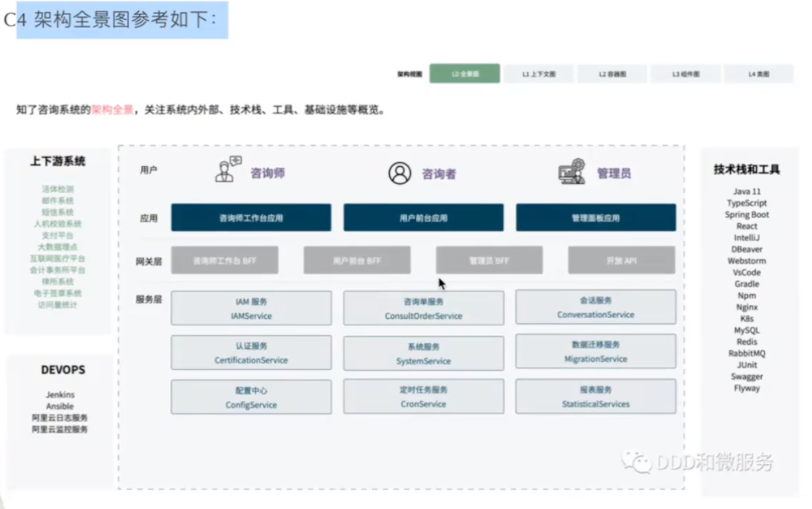Click the 咨询者 user avatar icon

[400, 173]
